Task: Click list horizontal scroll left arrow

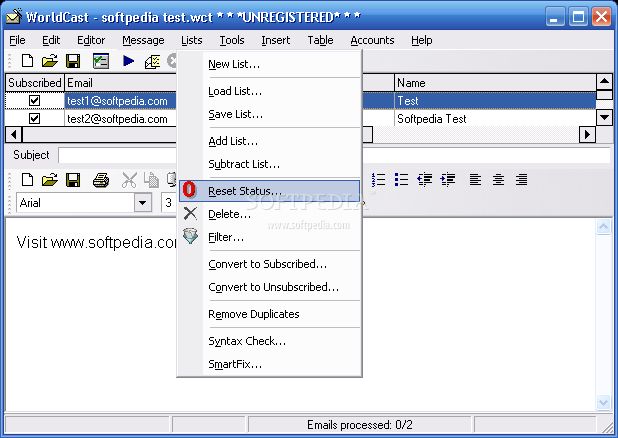Action: [14, 134]
